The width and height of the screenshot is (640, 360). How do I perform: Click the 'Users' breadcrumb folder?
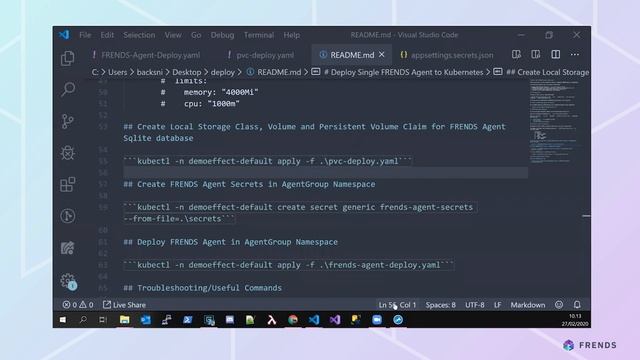pos(118,72)
